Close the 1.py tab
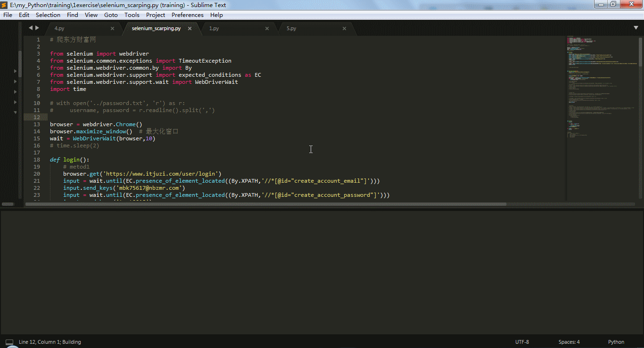The image size is (644, 348). 267,29
